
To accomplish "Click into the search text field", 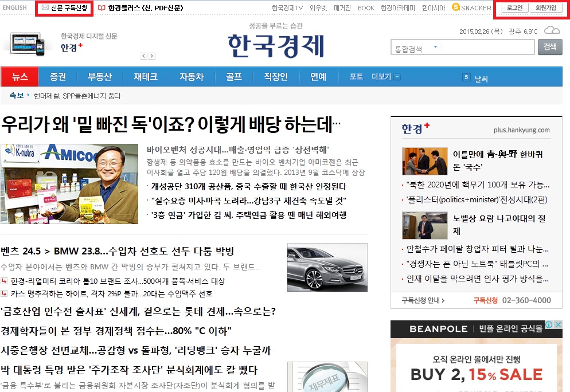I will point(487,47).
